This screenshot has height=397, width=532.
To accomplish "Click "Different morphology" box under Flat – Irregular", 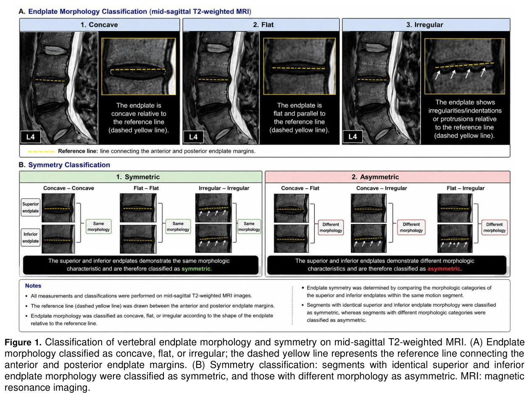I will click(494, 227).
